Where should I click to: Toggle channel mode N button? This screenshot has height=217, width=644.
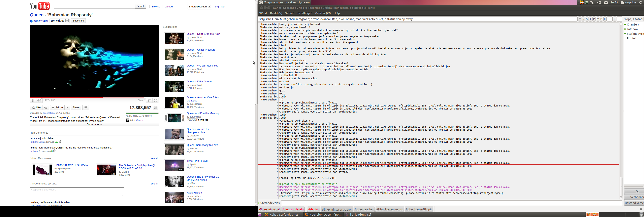click(x=583, y=19)
